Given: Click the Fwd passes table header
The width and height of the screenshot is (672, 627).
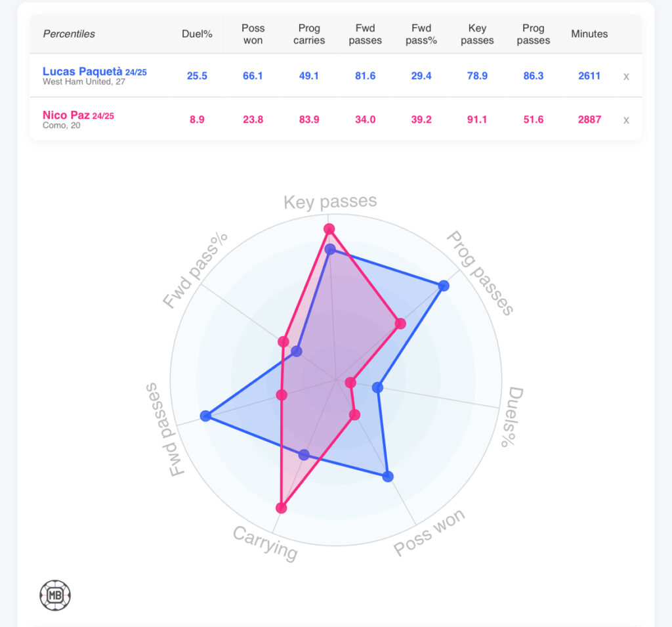Looking at the screenshot, I should click(x=366, y=34).
